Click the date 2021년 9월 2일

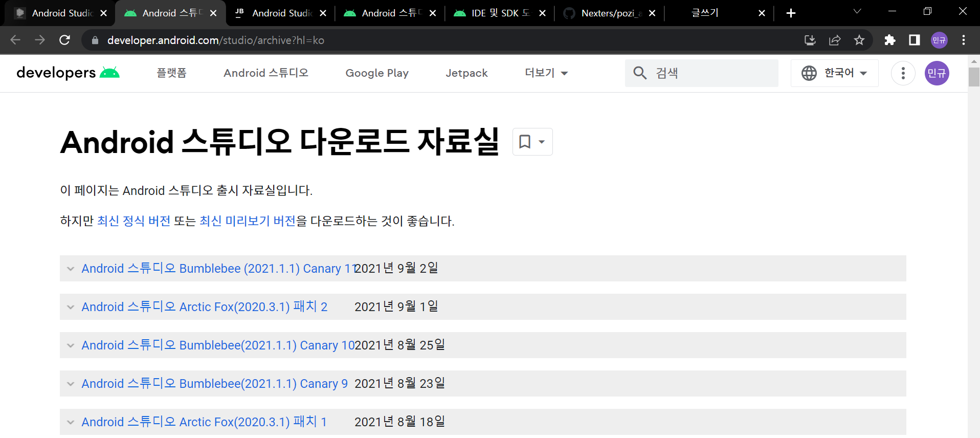coord(396,268)
